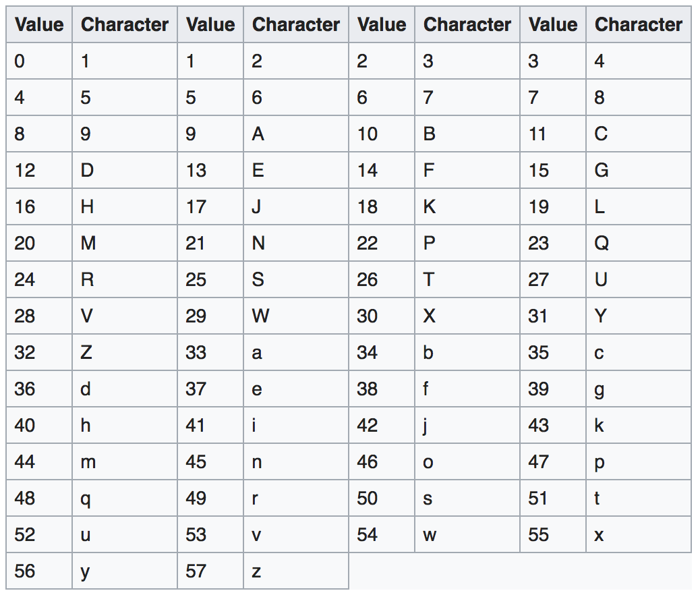Select the cell with value 46
The image size is (700, 595).
pos(382,462)
